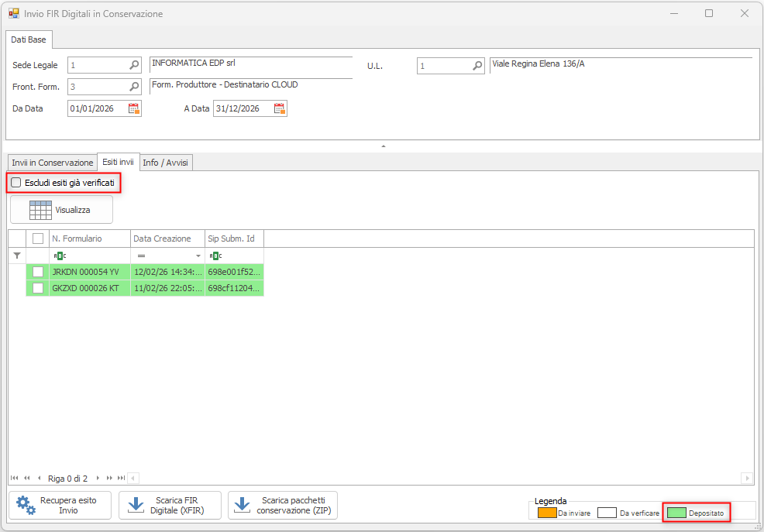Tick the checkbox for row JRKDN 000054 YV
Screen dimensions: 764x532
38,272
